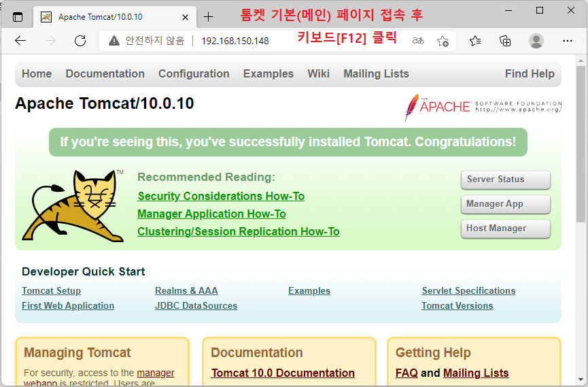Click the Recommended Reading heading

(x=206, y=177)
